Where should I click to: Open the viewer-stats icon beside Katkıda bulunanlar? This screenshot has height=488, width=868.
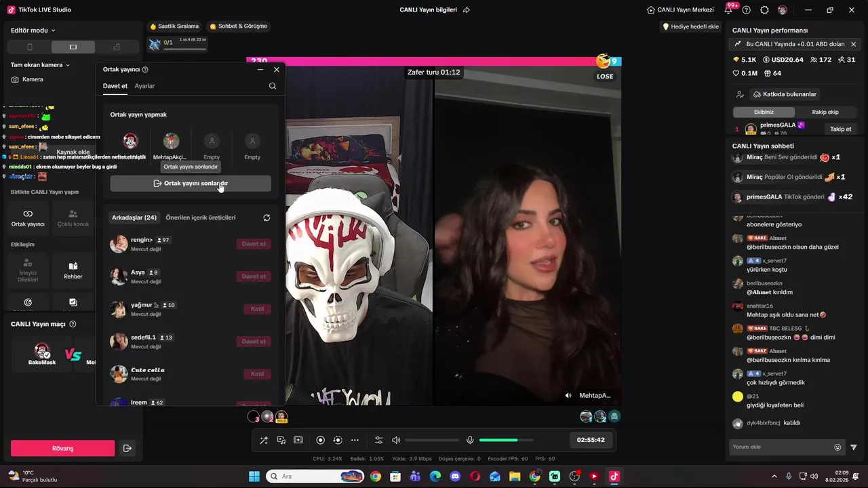coord(740,94)
